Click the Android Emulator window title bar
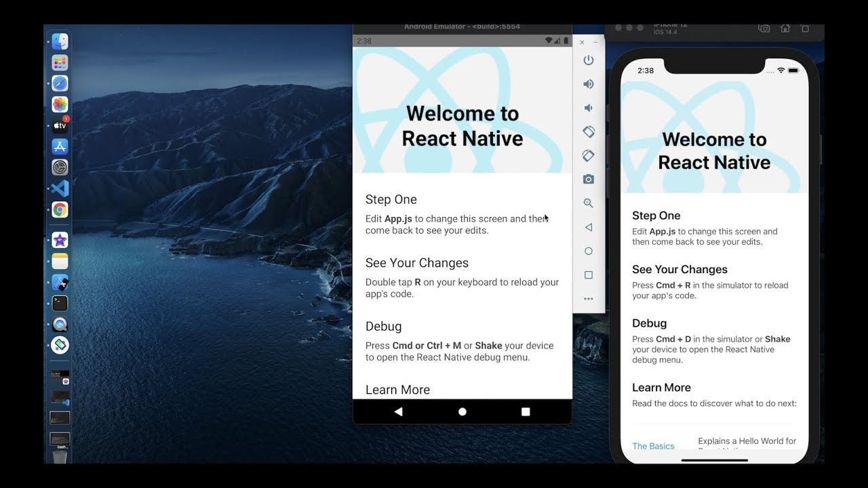Image resolution: width=868 pixels, height=488 pixels. coord(462,27)
